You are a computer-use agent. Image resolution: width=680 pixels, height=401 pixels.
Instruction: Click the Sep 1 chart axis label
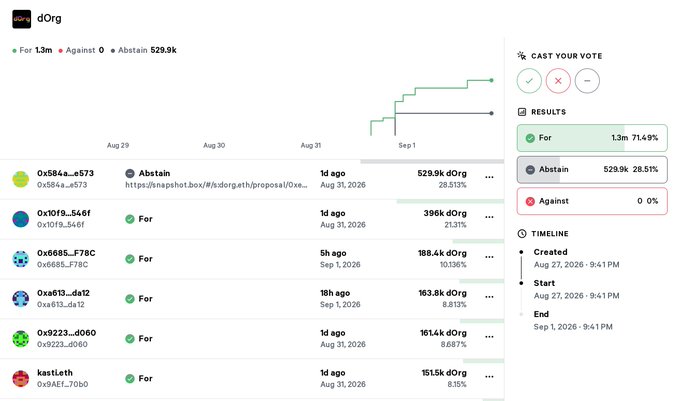pyautogui.click(x=407, y=145)
